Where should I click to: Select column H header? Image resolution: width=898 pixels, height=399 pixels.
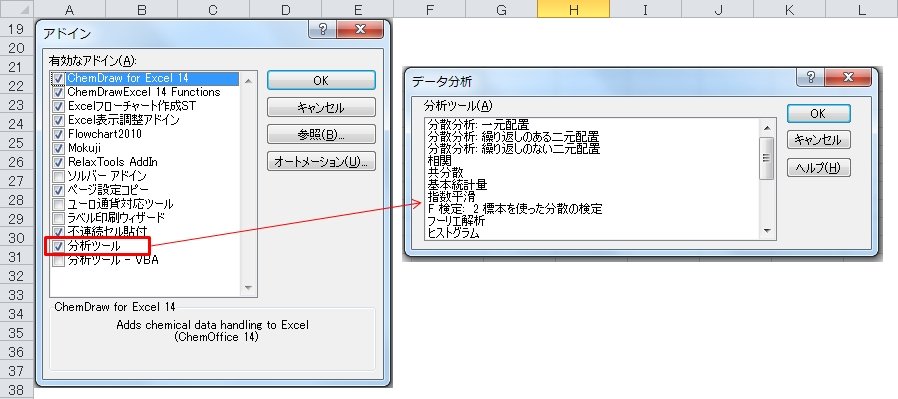(x=573, y=9)
